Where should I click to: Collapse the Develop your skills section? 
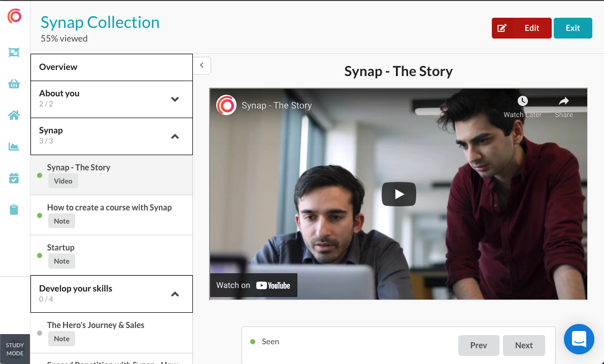coord(175,294)
